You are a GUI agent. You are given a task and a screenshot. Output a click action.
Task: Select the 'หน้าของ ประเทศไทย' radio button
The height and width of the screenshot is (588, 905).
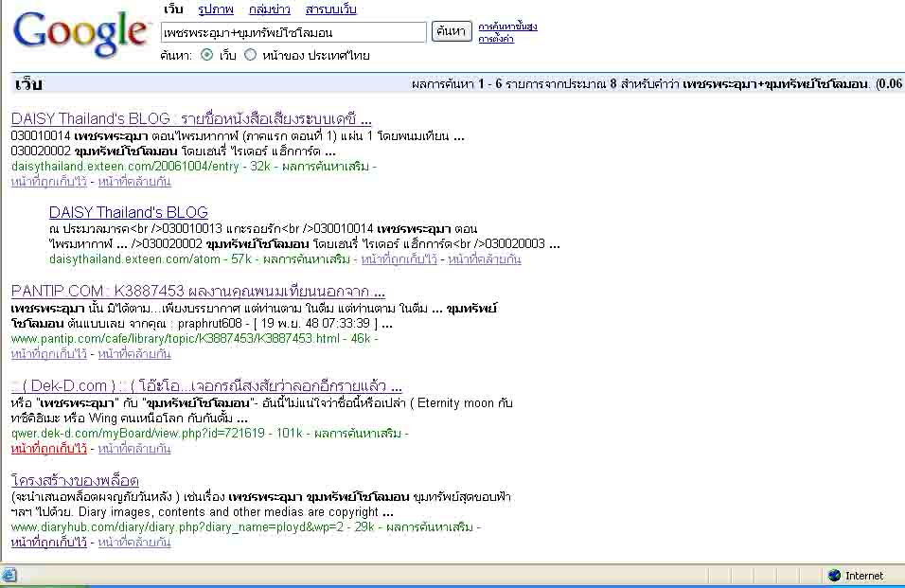(x=250, y=55)
